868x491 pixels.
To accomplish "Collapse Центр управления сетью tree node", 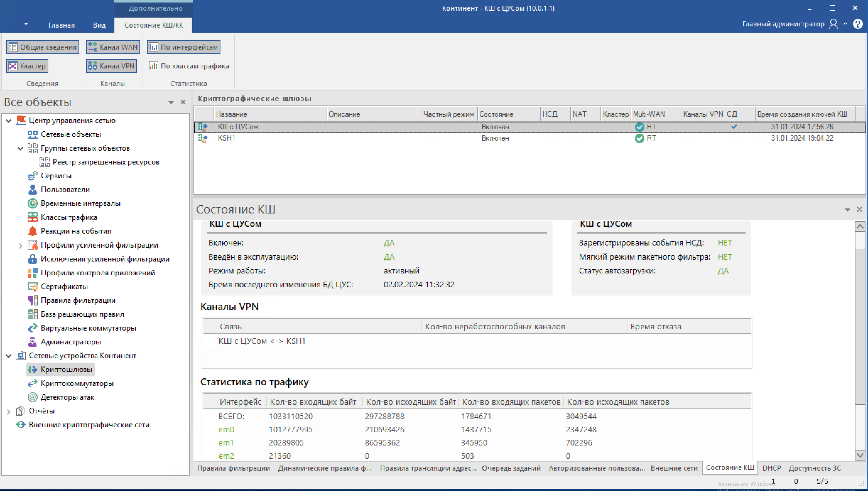I will [x=9, y=120].
